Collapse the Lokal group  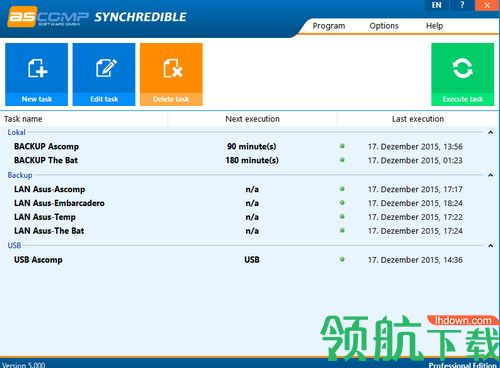click(491, 133)
